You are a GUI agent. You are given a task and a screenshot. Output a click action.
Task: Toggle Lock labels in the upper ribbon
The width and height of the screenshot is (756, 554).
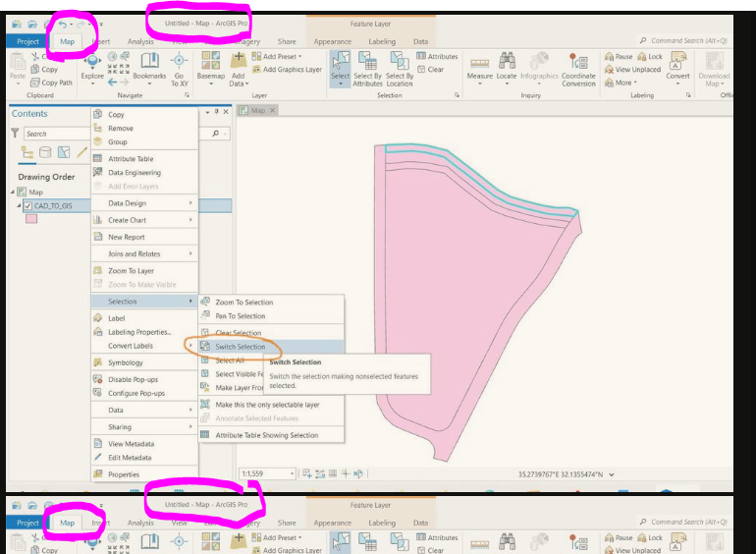(650, 56)
